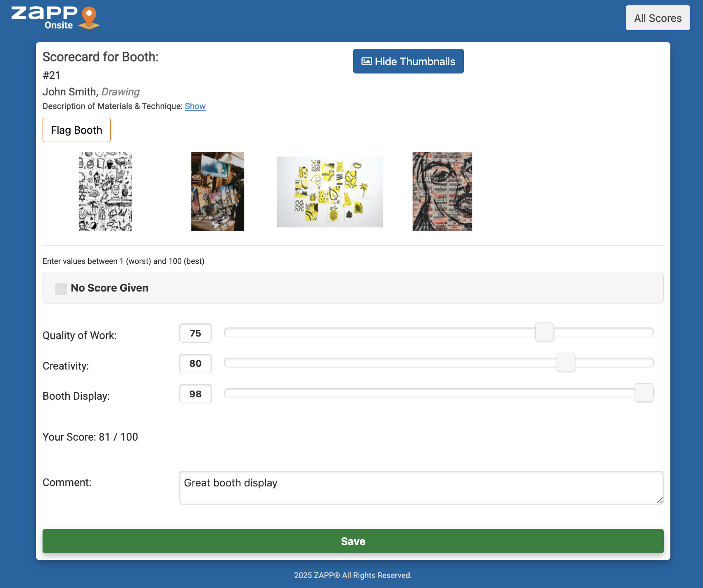This screenshot has height=588, width=703.
Task: Click into the Comment text box
Action: (x=421, y=488)
